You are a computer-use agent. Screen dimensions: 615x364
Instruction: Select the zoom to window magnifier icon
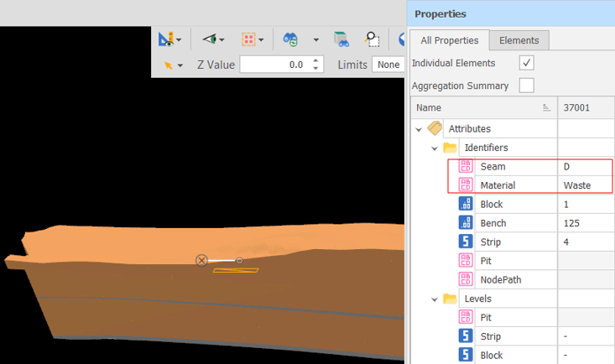[x=372, y=39]
